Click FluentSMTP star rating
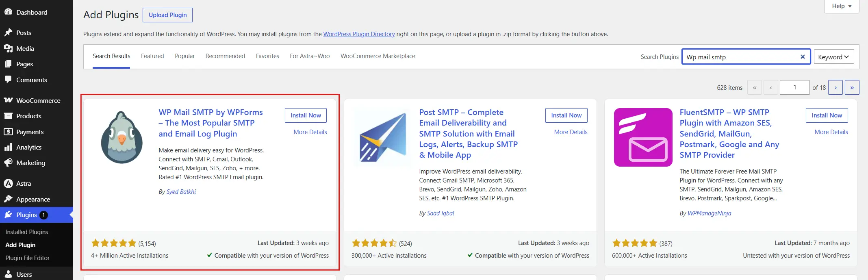 tap(635, 243)
